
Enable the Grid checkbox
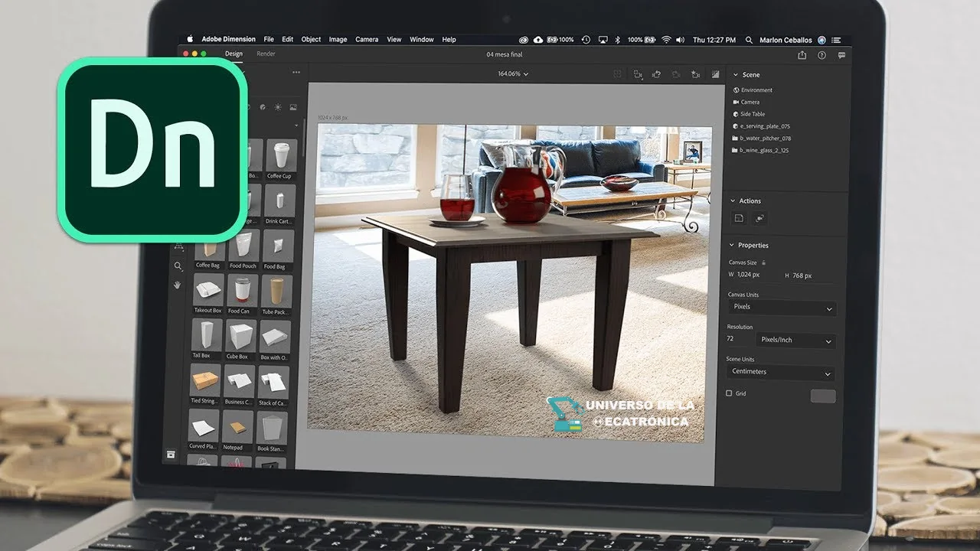(x=729, y=392)
